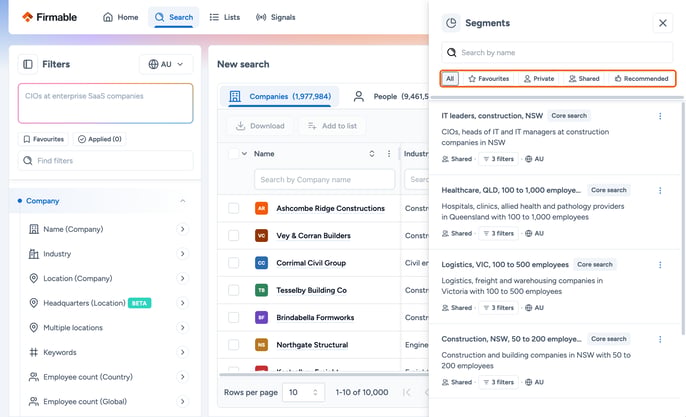686x417 pixels.
Task: Click the Name (Company) building icon
Action: tap(34, 229)
